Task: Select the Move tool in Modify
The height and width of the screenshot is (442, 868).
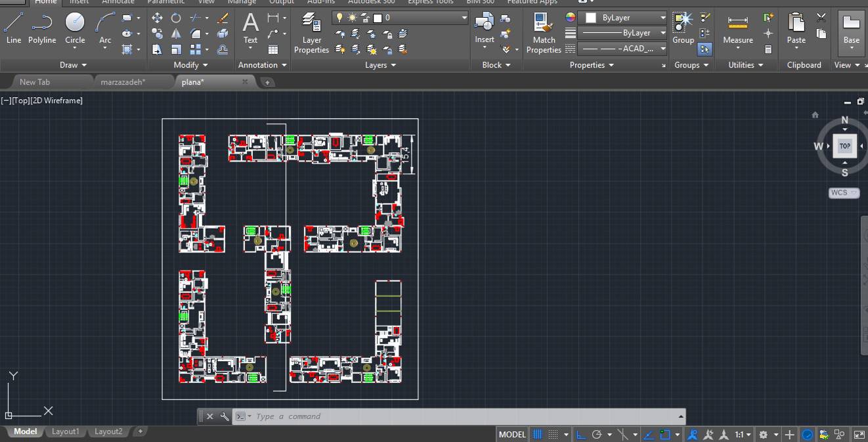Action: (157, 18)
